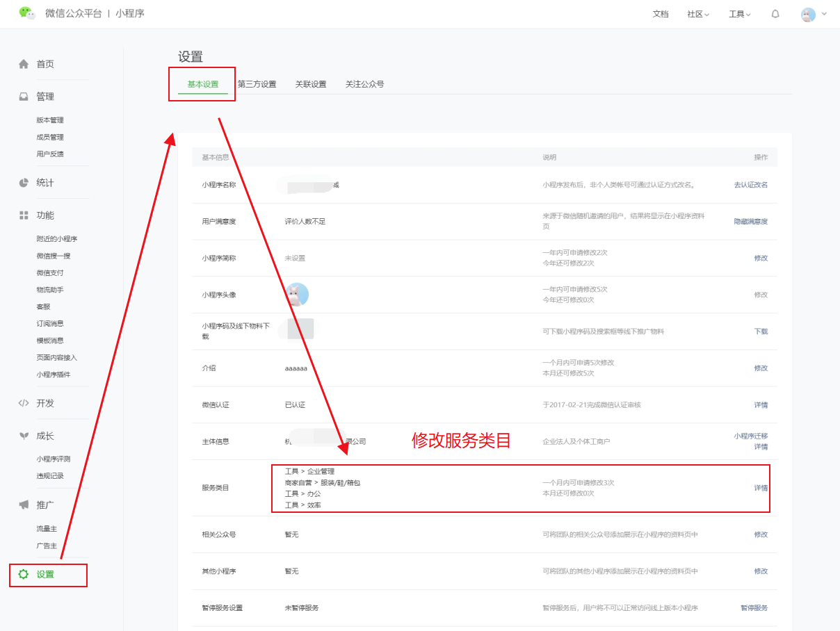Switch to the 关联设置 tab
Screen dimensions: 840x631
pos(310,84)
